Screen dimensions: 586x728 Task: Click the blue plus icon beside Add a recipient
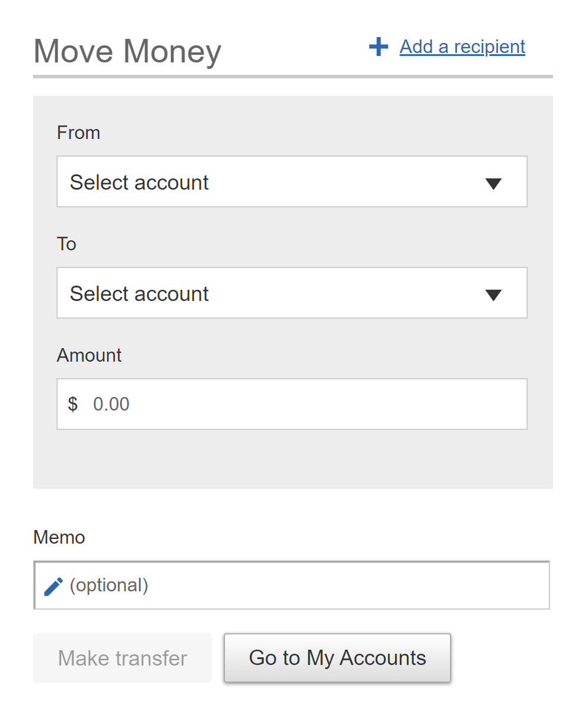point(378,47)
